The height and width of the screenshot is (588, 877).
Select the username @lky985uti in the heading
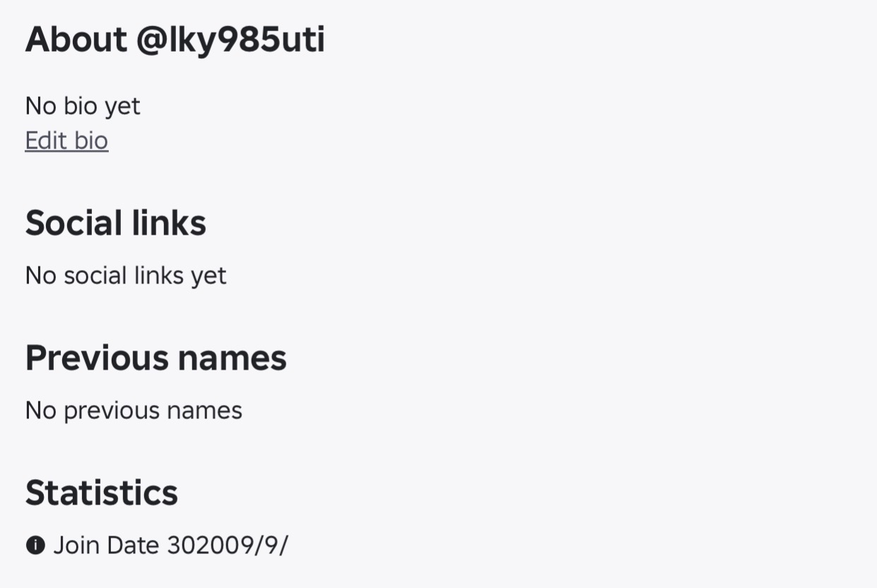pos(230,40)
